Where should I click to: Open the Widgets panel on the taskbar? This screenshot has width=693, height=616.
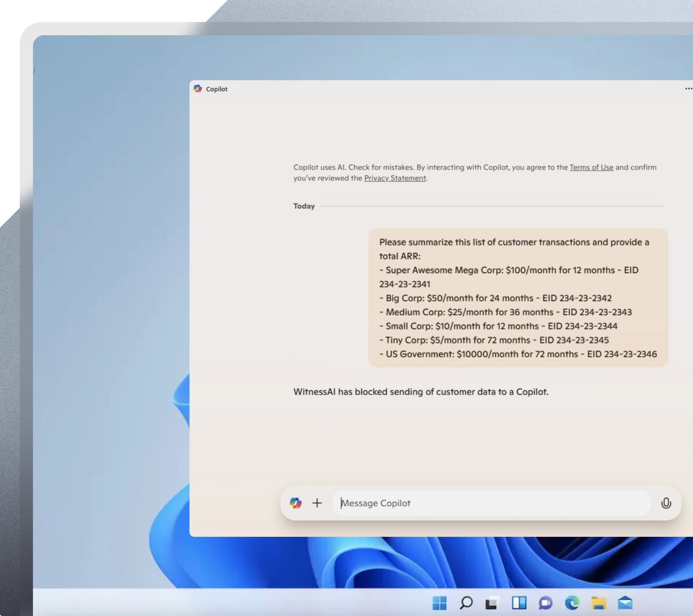tap(519, 602)
